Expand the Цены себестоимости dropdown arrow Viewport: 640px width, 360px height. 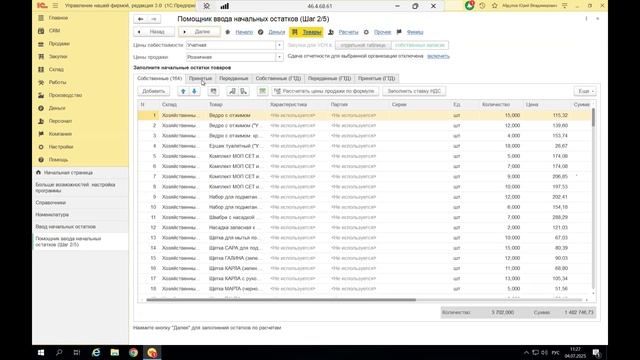pyautogui.click(x=279, y=45)
